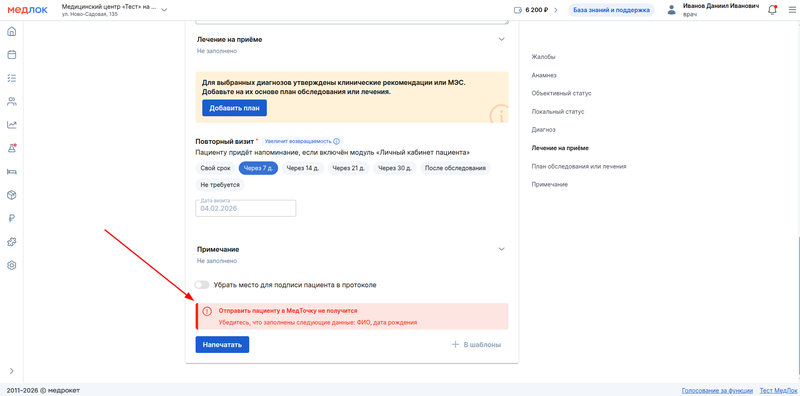Click the wallet balance icon
The height and width of the screenshot is (396, 800).
(x=518, y=10)
